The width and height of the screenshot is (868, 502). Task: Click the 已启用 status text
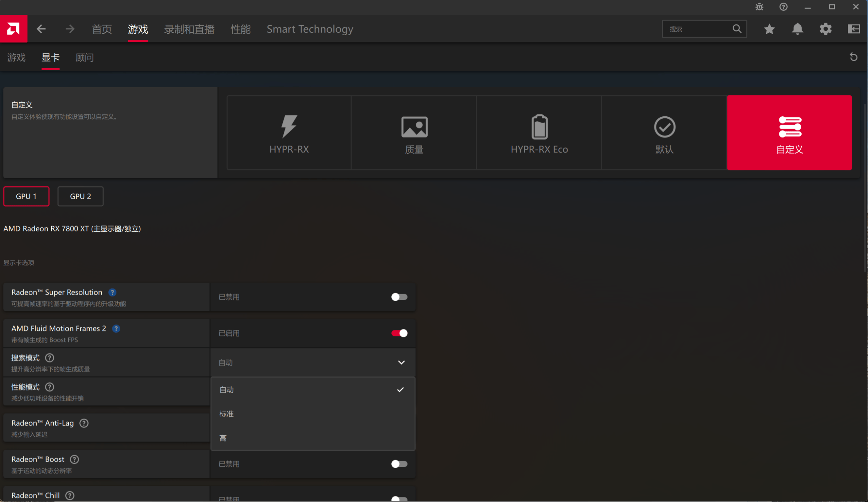click(x=229, y=333)
